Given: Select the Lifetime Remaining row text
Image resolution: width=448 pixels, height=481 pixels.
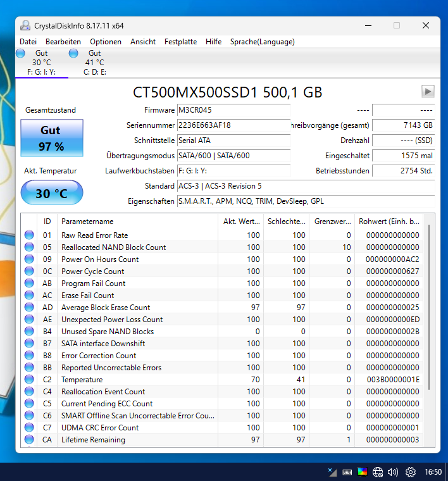Looking at the screenshot, I should click(93, 440).
